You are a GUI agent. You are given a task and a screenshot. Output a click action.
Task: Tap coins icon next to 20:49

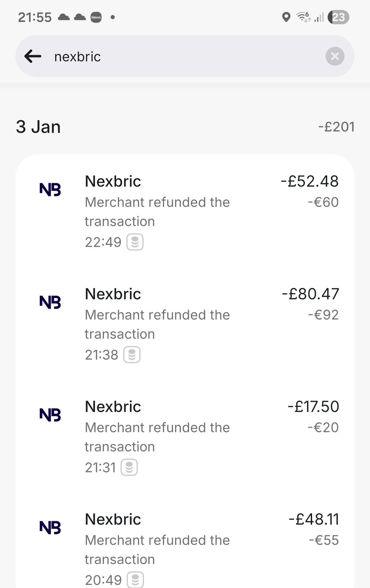click(x=135, y=580)
